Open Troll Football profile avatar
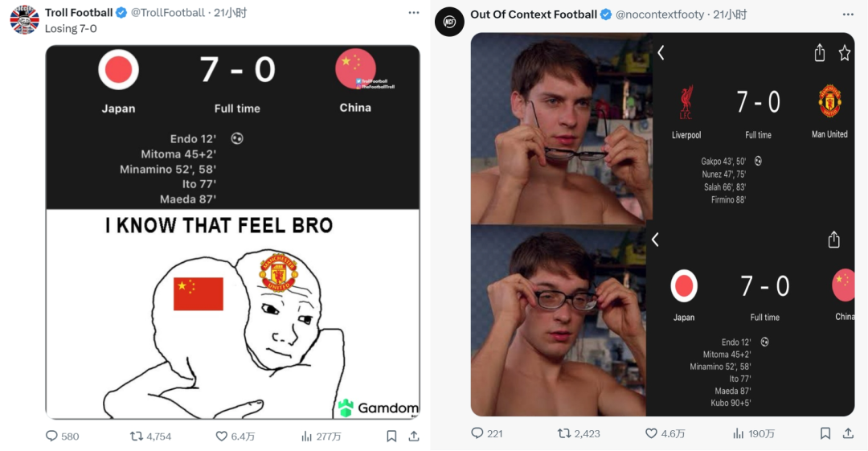The width and height of the screenshot is (868, 451). tap(24, 19)
